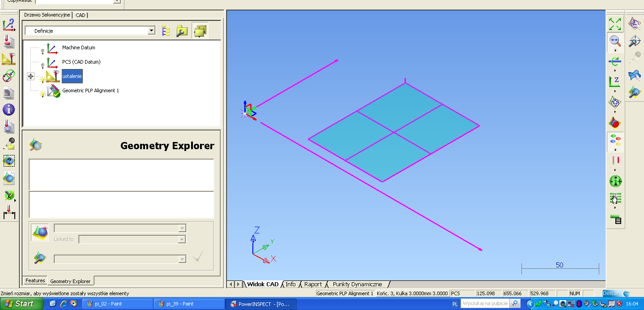Click the black sphere with yellow folder icon
644x310 pixels.
point(9,143)
